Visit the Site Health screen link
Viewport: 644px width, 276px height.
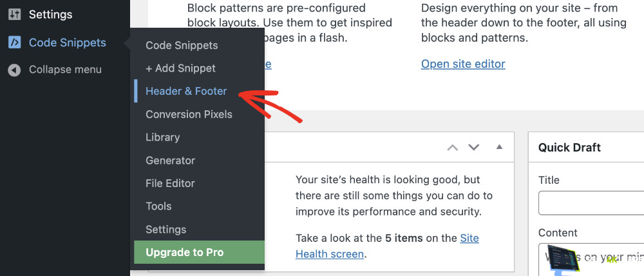pos(331,254)
